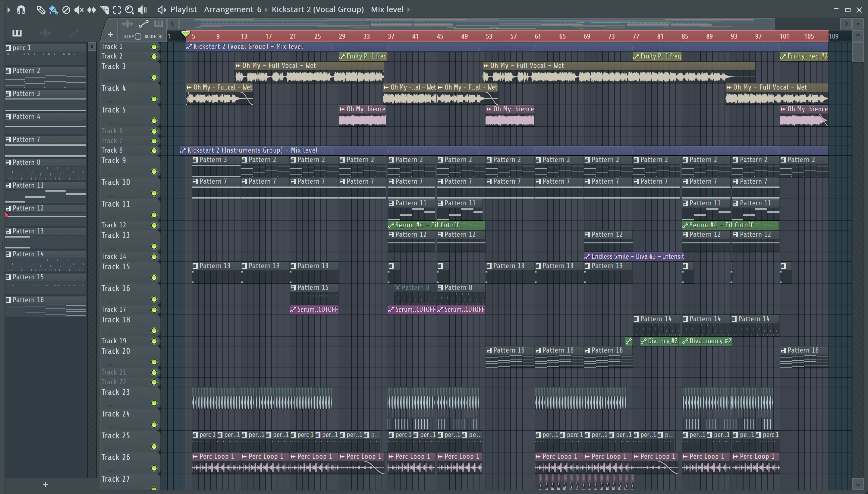Select the Draw pencil tool

click(x=41, y=10)
